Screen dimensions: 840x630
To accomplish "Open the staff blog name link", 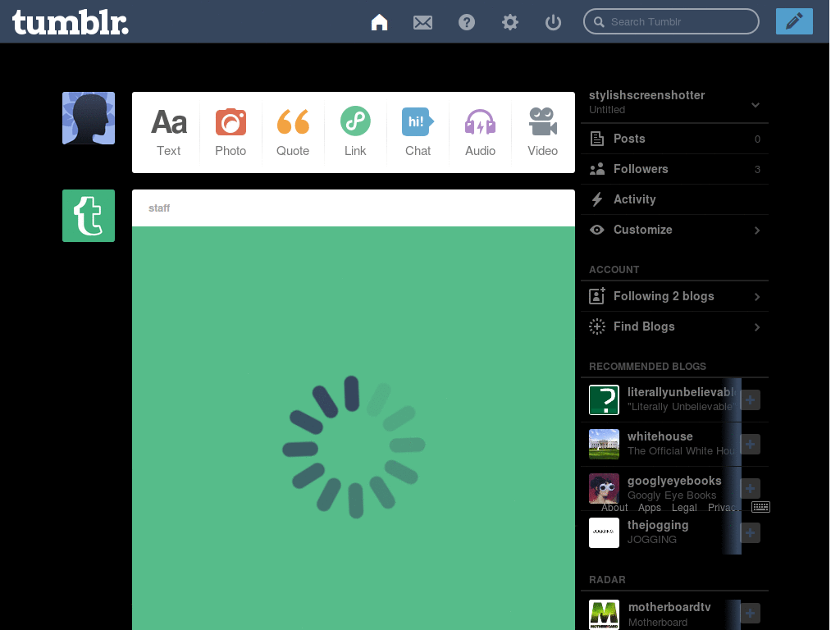I will [x=159, y=208].
